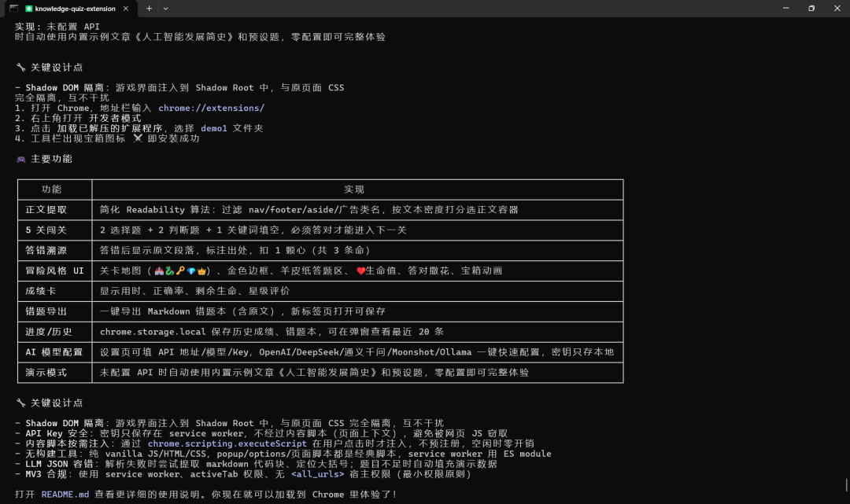Screen dimensions: 850x504
Task: Open the chrome://extensions/ link
Action: (212, 109)
